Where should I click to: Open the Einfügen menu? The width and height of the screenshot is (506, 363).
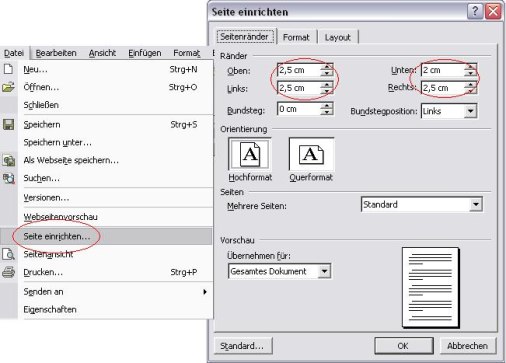[x=145, y=53]
